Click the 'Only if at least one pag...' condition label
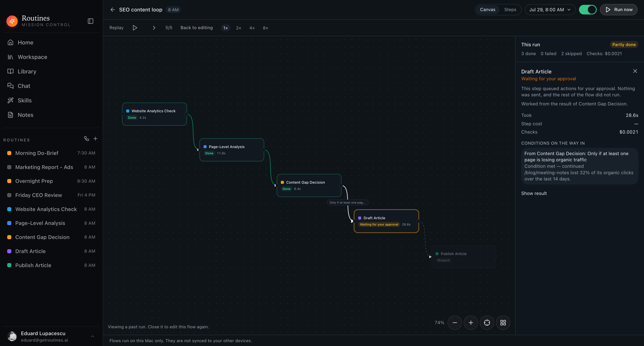 [x=348, y=203]
